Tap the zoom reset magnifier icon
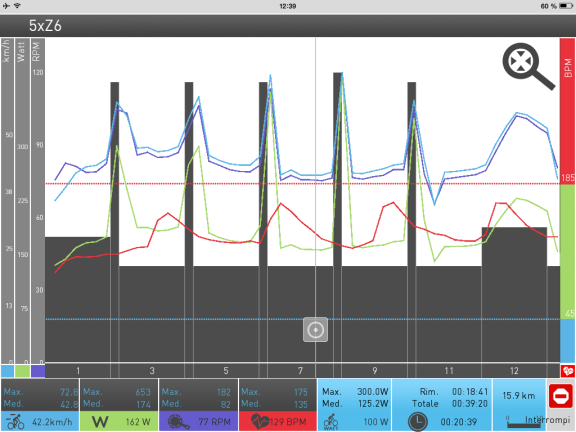576x432 pixels. pyautogui.click(x=528, y=66)
